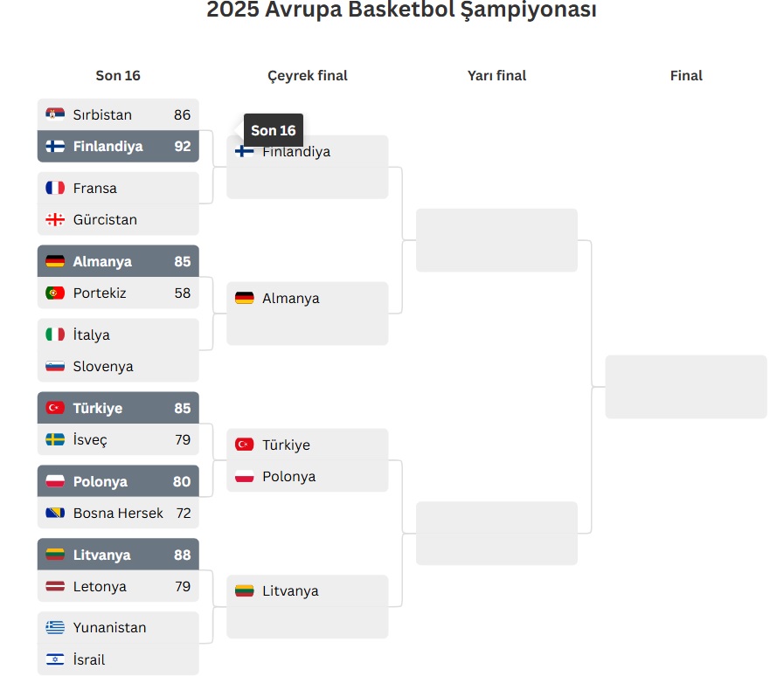The height and width of the screenshot is (676, 784).
Task: Select the Finlandiya 92 winner row
Action: click(x=118, y=147)
